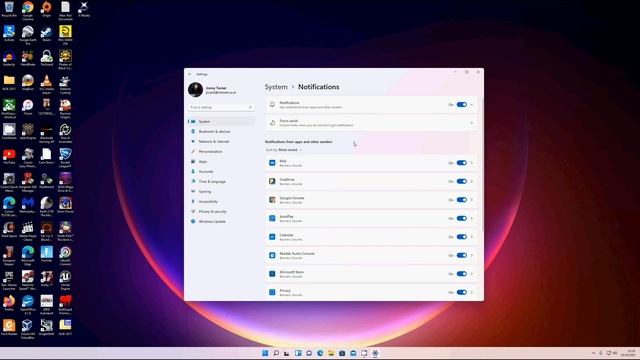The height and width of the screenshot is (360, 640).
Task: Open OneDrive notification details chevron
Action: click(472, 181)
